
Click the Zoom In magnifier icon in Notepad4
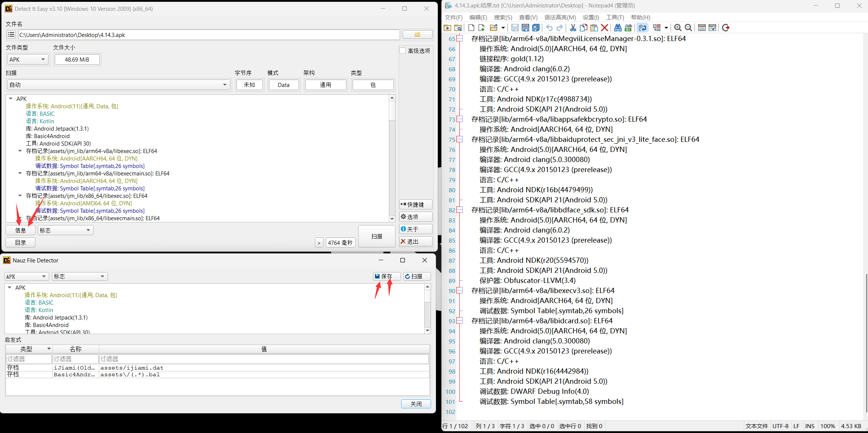678,28
